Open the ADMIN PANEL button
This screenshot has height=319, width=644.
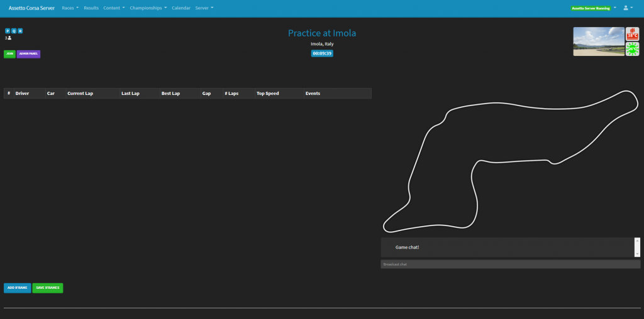click(28, 54)
